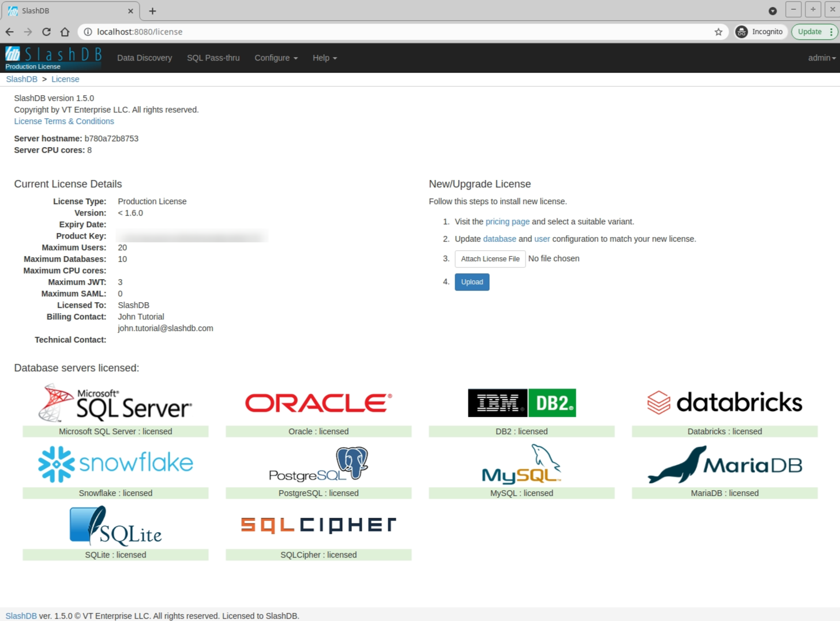
Task: Click the Databricks logo
Action: coord(725,402)
